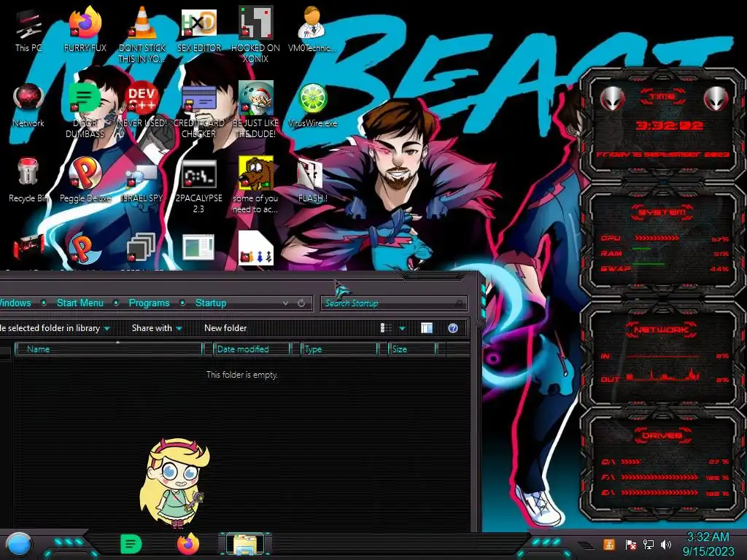Select NEVER USED! Dev-C++ shortcut
This screenshot has width=747, height=560.
pyautogui.click(x=142, y=106)
